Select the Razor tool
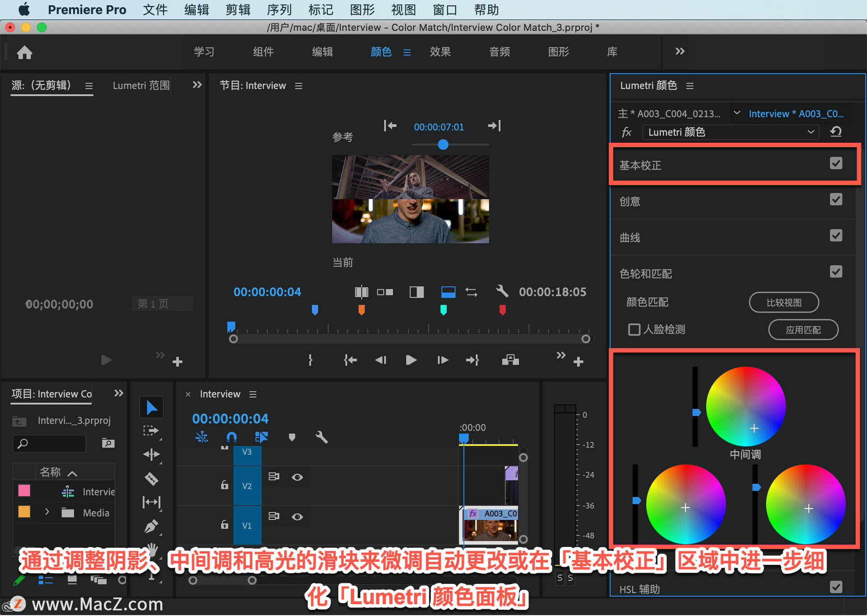 point(151,479)
